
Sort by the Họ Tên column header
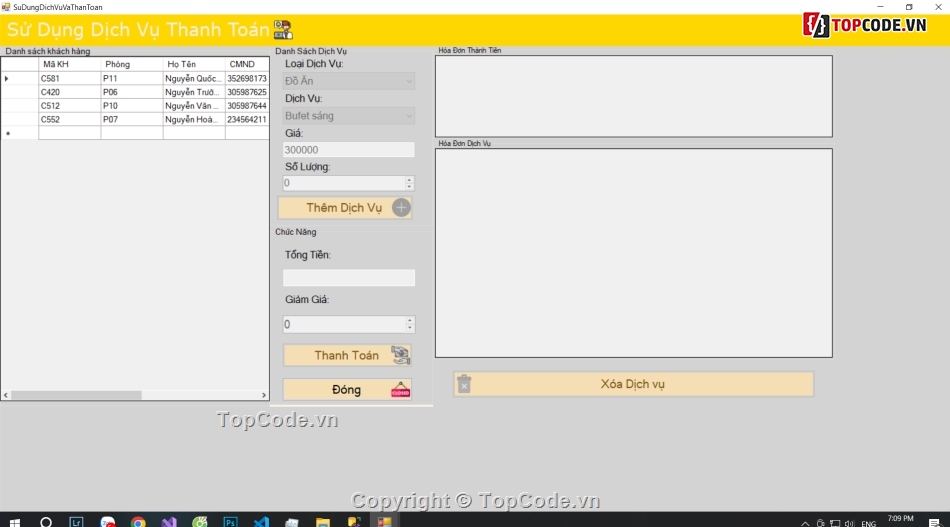[194, 64]
